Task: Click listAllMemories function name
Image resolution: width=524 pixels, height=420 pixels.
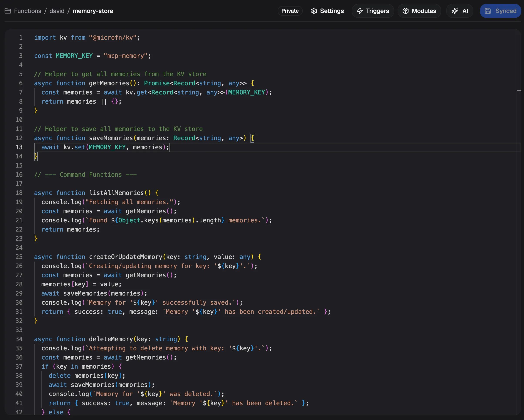Action: coord(116,193)
